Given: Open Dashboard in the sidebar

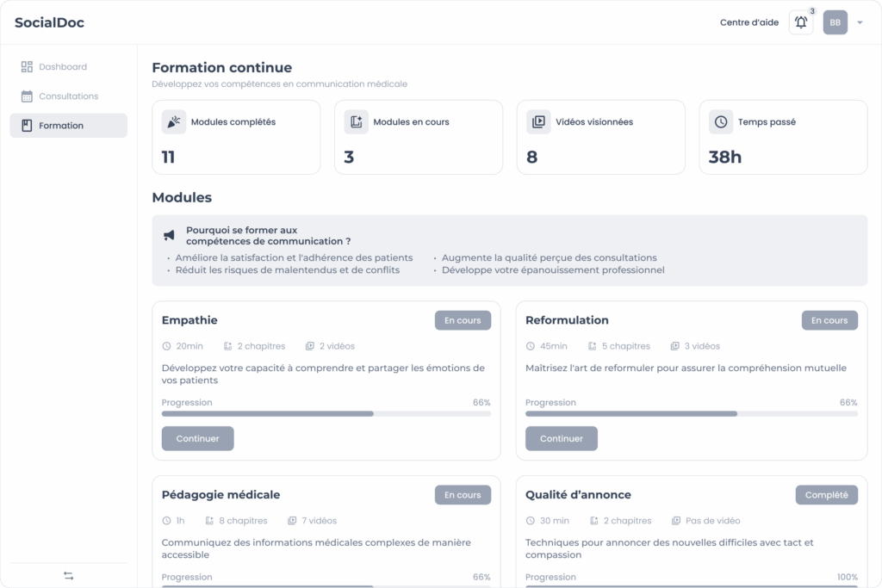Looking at the screenshot, I should coord(62,67).
